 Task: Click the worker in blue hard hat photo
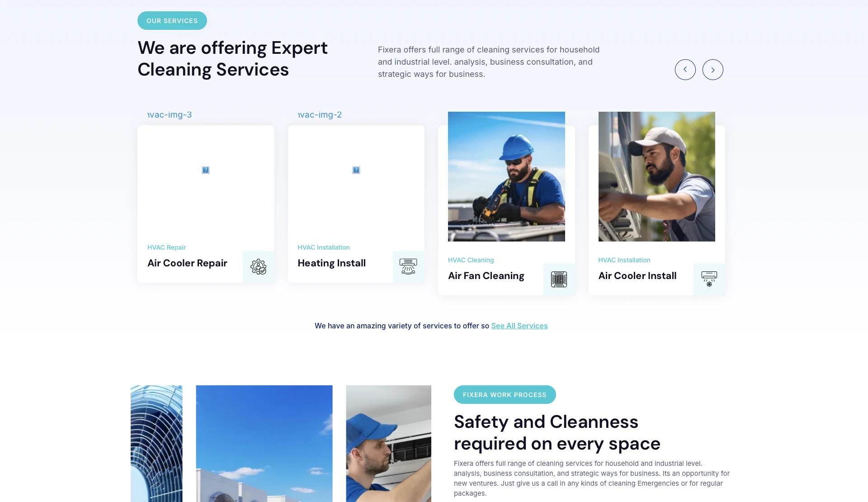506,176
